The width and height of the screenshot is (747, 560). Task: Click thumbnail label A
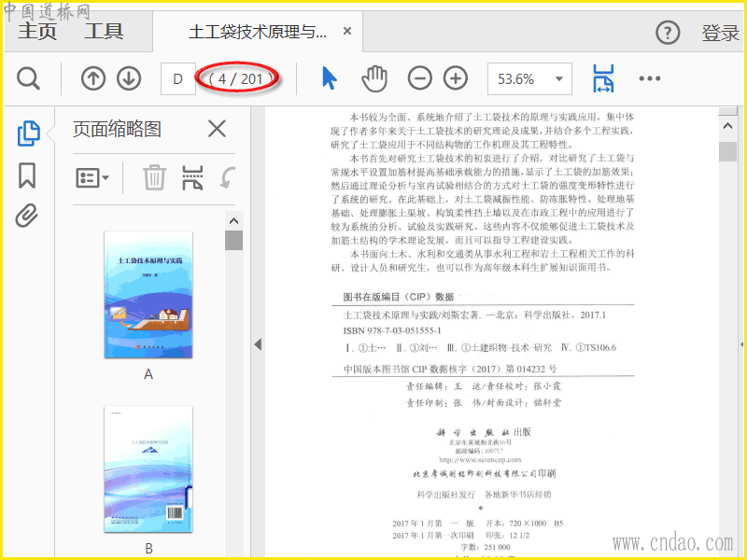click(148, 374)
